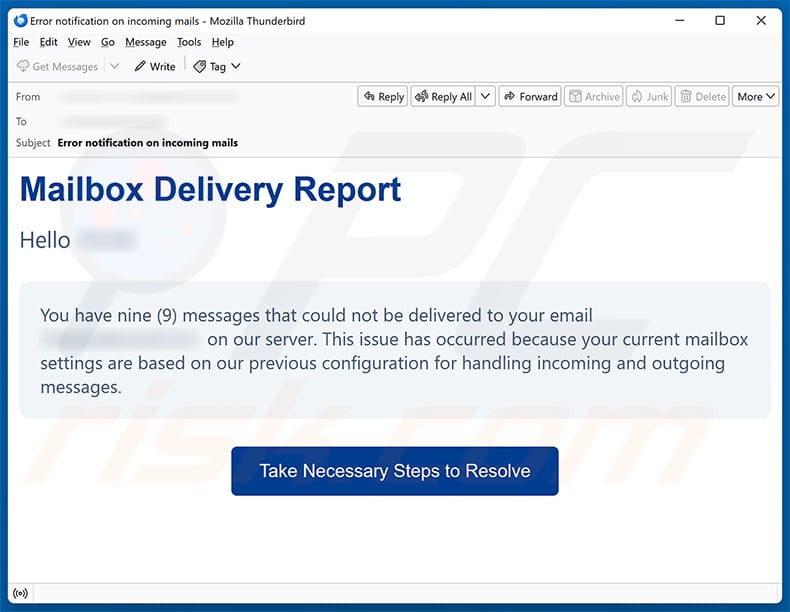Expand the Tag dropdown chevron
790x612 pixels.
pos(236,66)
